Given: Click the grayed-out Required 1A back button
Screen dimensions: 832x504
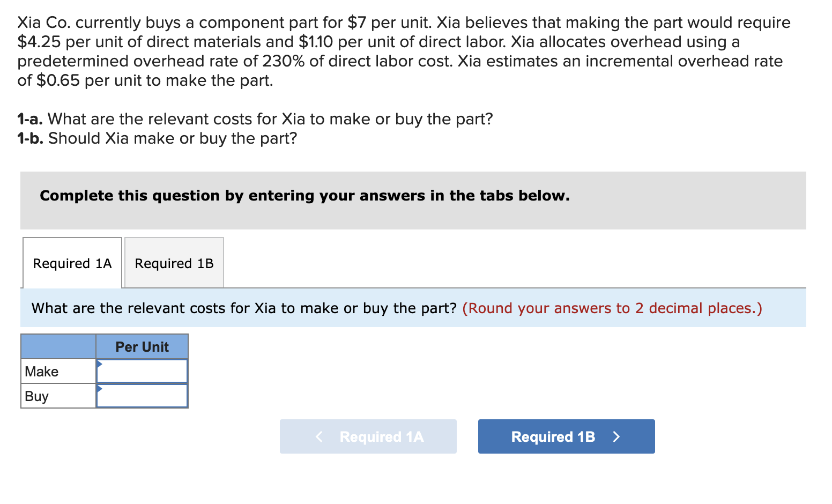Looking at the screenshot, I should (368, 436).
